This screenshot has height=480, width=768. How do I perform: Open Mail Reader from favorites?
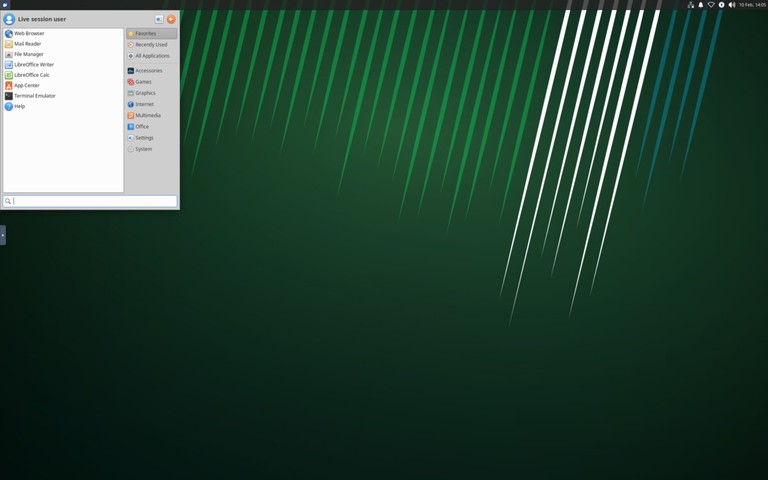63,44
